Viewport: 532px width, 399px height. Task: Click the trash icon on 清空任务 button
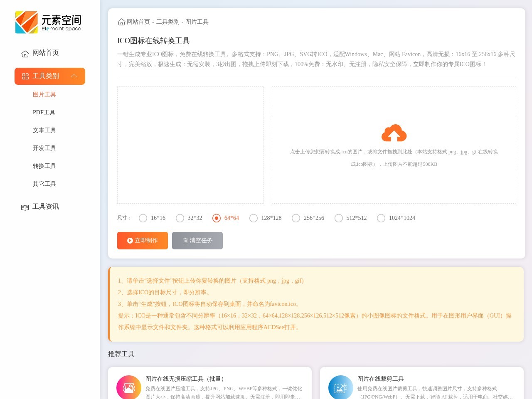[185, 241]
